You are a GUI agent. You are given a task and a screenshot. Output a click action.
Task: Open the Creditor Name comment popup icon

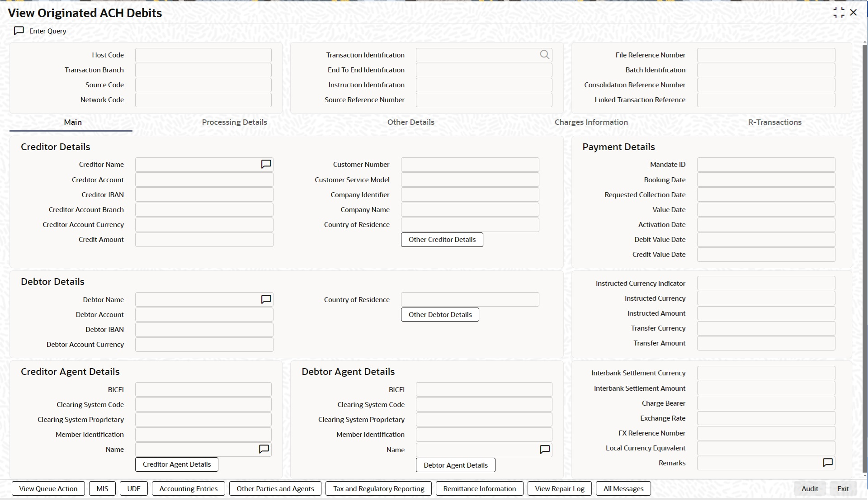click(266, 164)
